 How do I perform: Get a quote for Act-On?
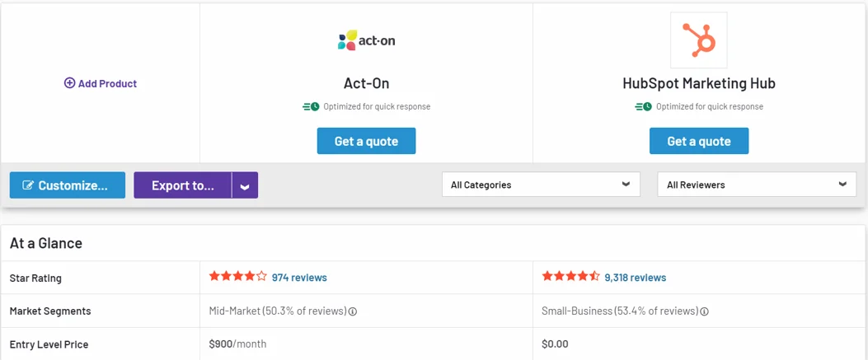(367, 141)
